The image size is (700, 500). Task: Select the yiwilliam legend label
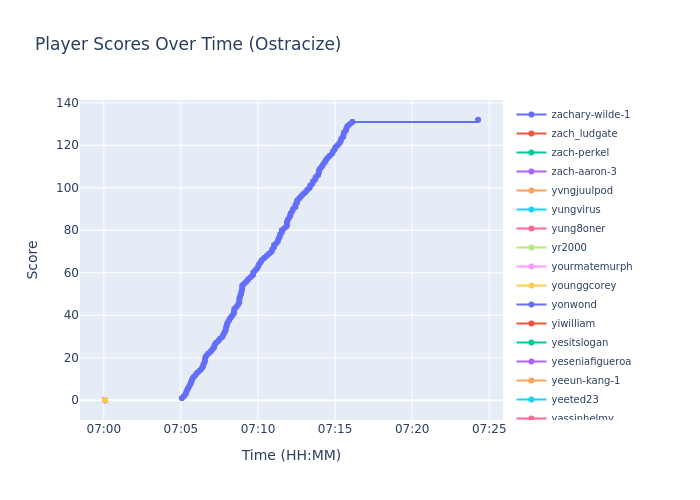point(573,324)
